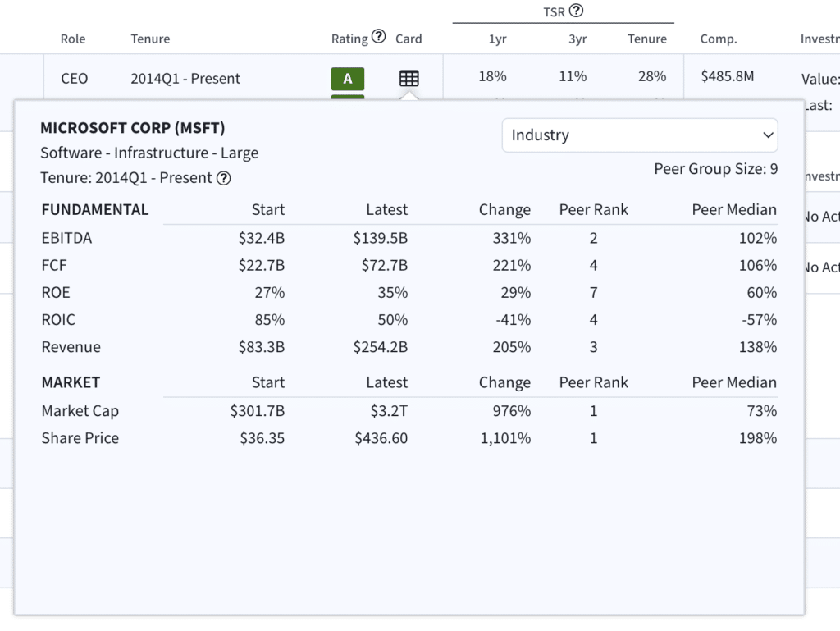Click the TSR help question mark icon
This screenshot has width=840, height=631.
(576, 10)
